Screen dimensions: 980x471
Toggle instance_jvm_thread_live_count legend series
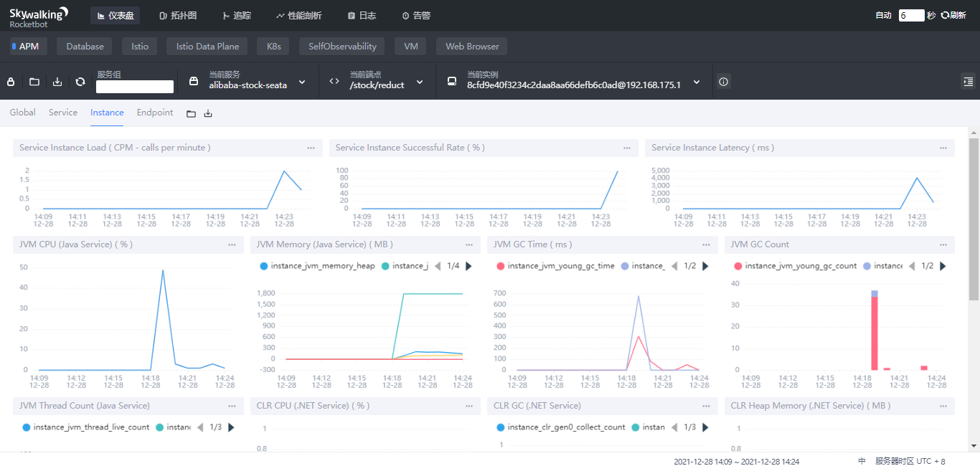pyautogui.click(x=85, y=427)
